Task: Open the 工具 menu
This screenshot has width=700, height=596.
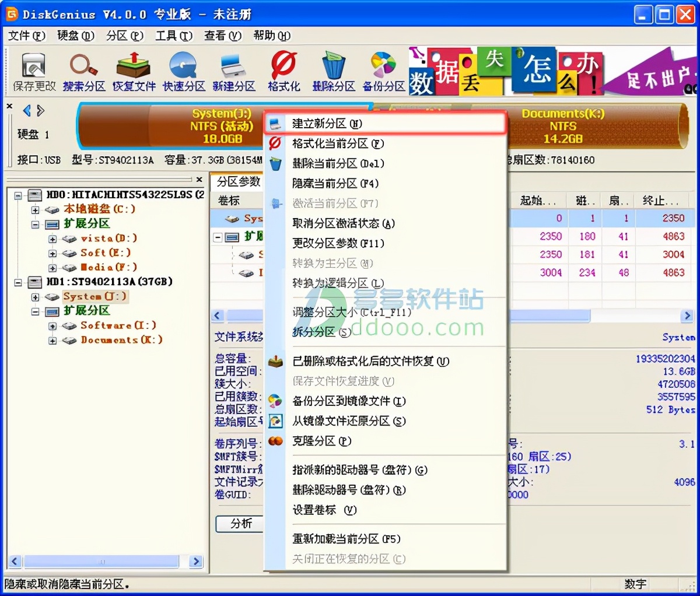Action: click(173, 36)
